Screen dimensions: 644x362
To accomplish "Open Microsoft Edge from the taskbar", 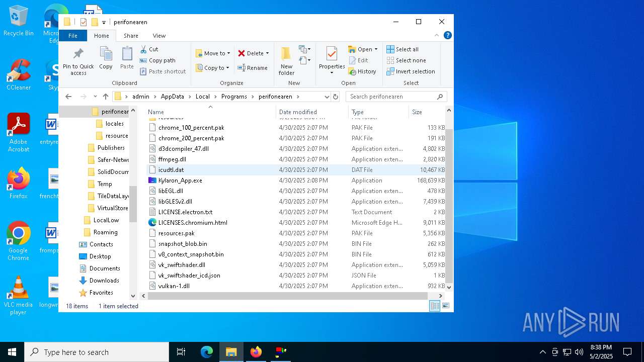I will pos(207,352).
